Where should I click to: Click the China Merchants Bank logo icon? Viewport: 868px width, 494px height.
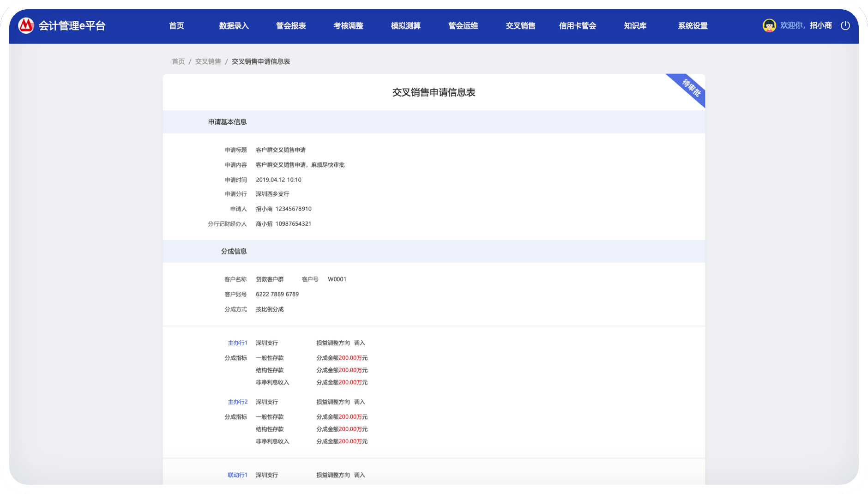tap(26, 25)
